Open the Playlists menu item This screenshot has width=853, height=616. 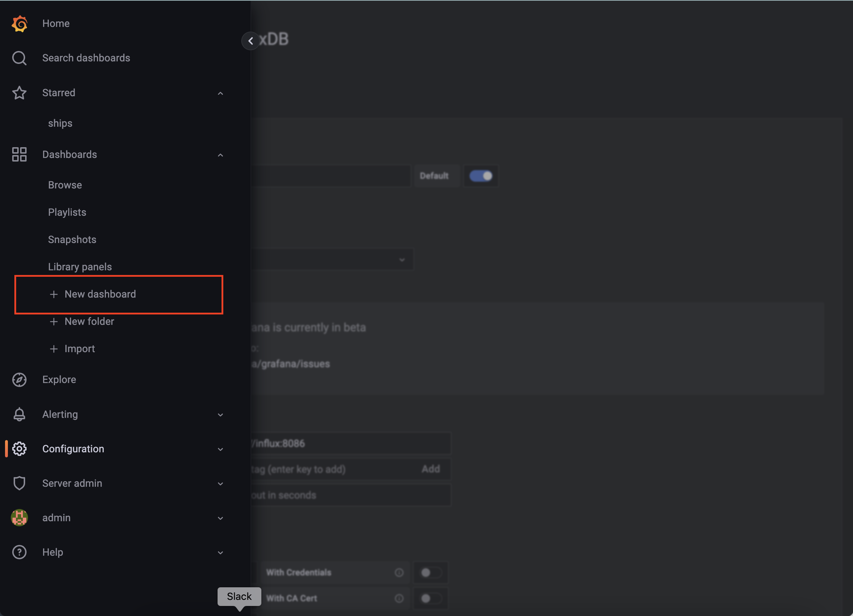pos(67,212)
